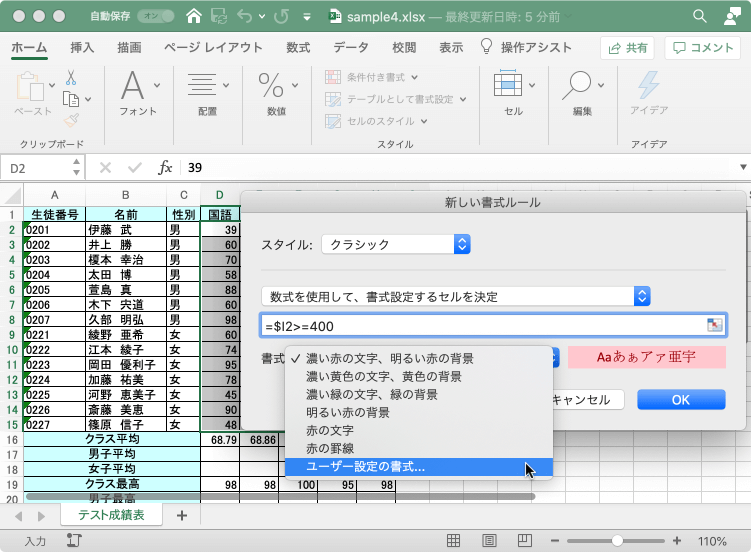Switch to Page Break Preview icon

tap(525, 541)
